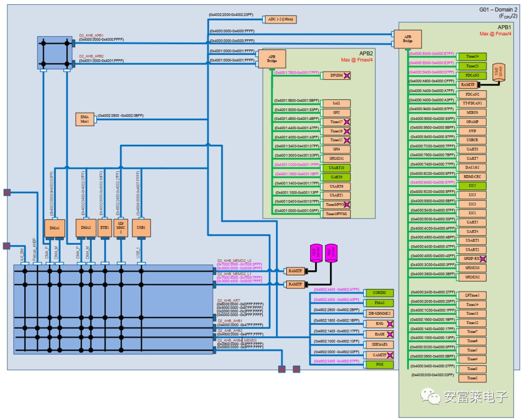Click the D2_AHB_APB2 label
Viewport: 525px width, 420px height.
click(x=91, y=56)
